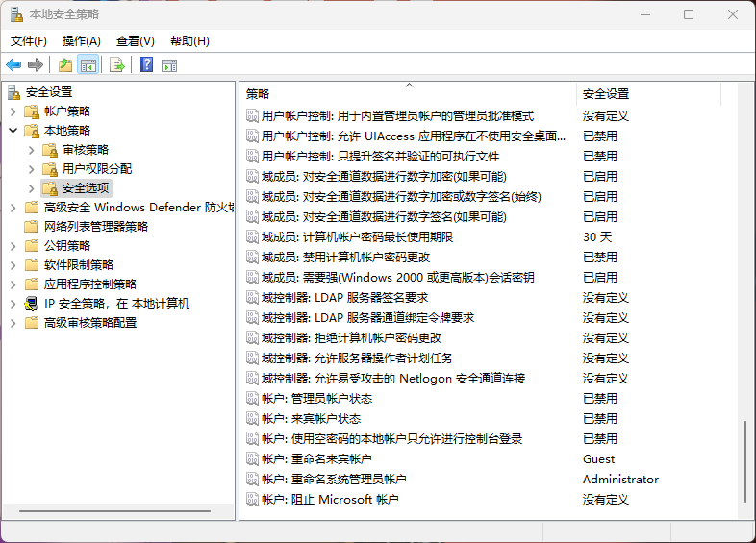Click the Export list toolbar icon
Screen dimensions: 756x543
coord(117,64)
